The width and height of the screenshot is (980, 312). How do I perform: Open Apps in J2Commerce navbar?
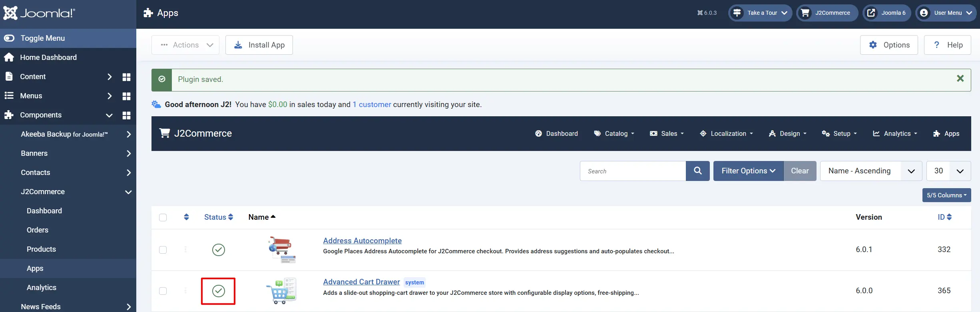(x=946, y=133)
